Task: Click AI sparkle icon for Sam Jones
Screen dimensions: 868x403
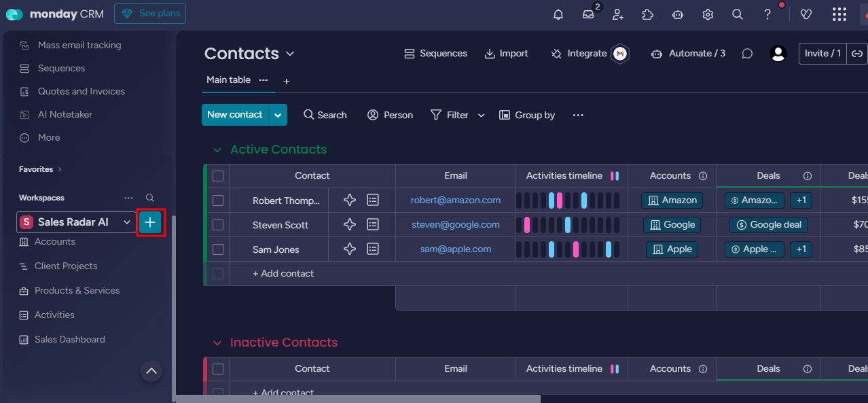Action: [x=350, y=249]
